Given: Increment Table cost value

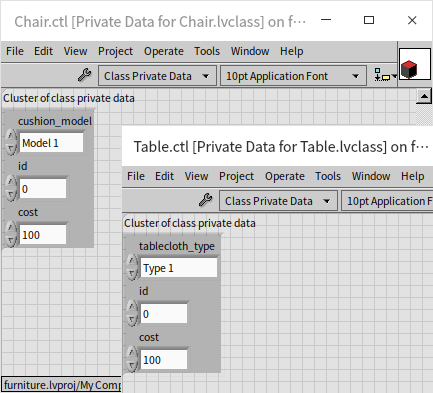Looking at the screenshot, I should tap(132, 353).
